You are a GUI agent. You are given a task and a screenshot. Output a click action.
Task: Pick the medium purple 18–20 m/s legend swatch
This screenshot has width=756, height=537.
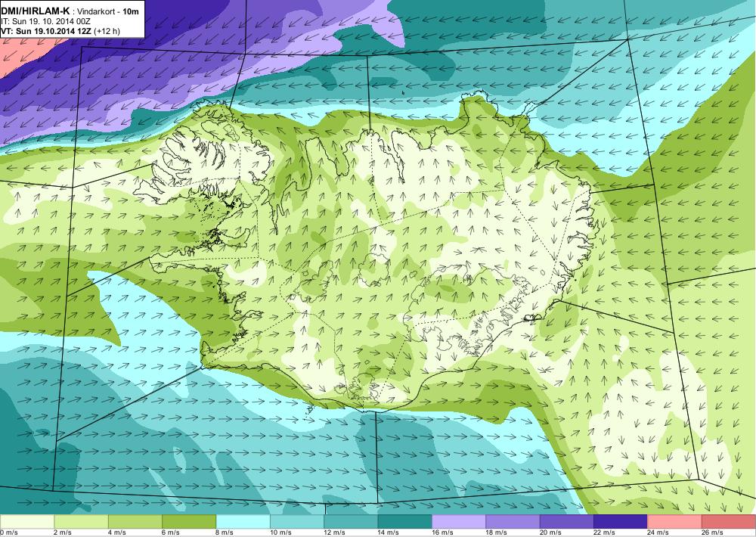pyautogui.click(x=513, y=521)
